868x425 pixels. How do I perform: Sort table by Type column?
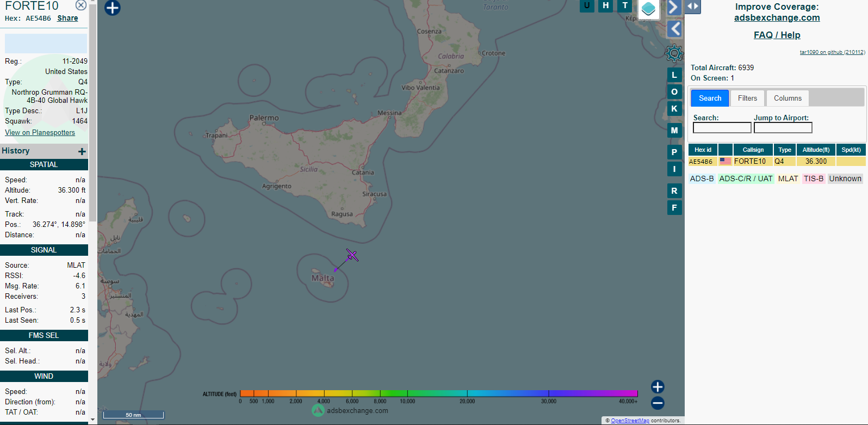point(785,150)
